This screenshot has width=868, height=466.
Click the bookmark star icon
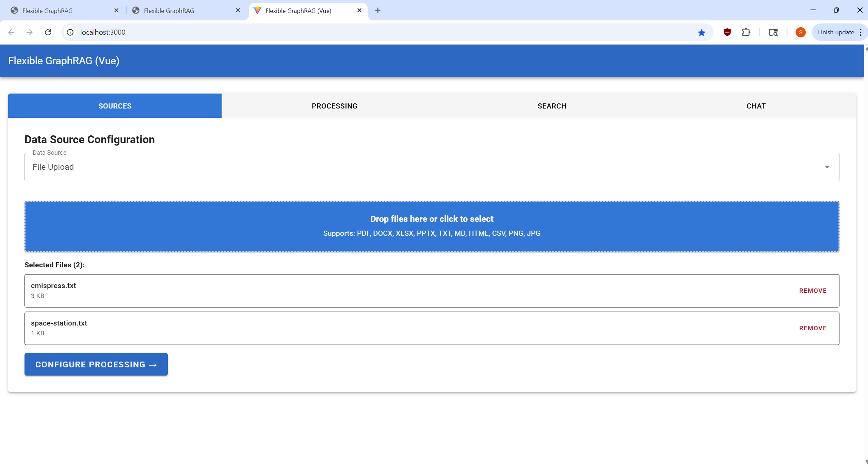pos(701,32)
